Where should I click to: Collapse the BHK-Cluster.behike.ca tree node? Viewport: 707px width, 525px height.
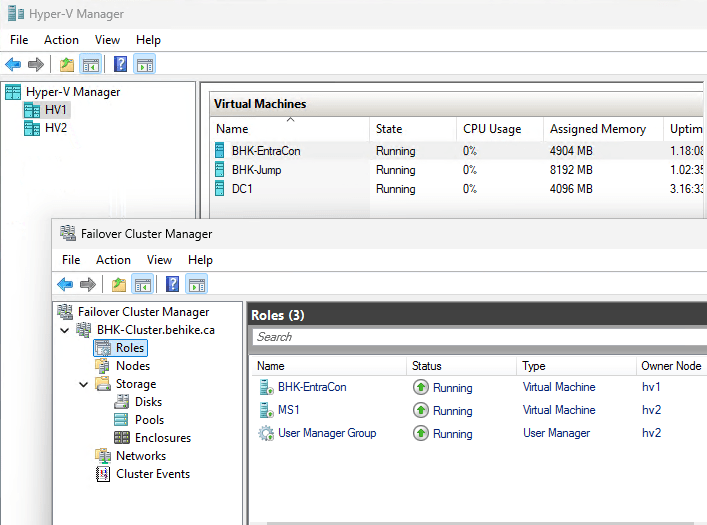point(65,330)
